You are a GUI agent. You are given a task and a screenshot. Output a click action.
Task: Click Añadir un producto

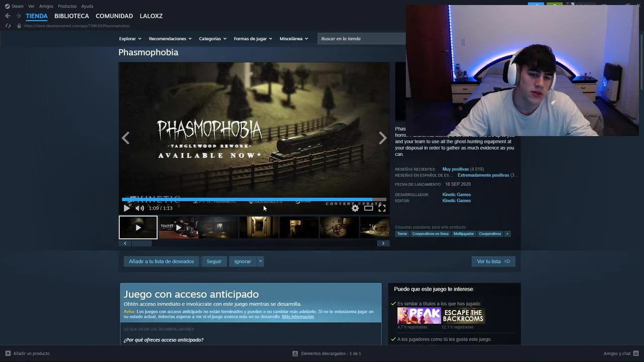tap(27, 353)
